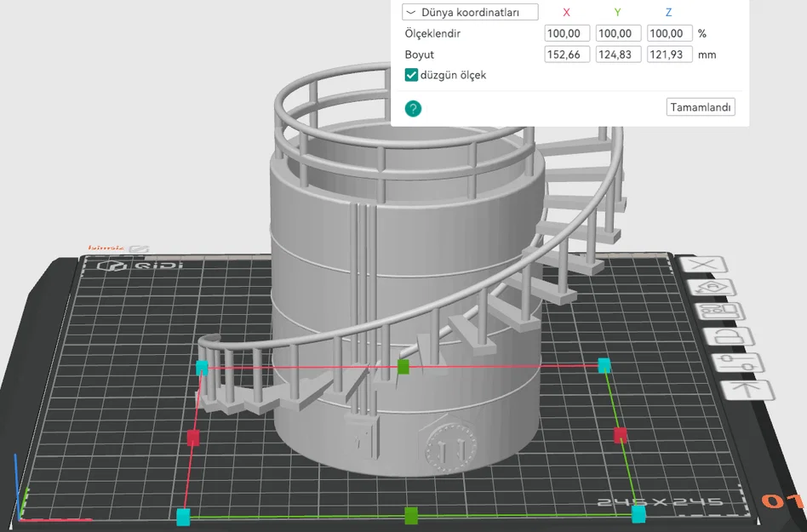Open the Dünya koordinatları dropdown
Screen dimensions: 807x532
click(x=470, y=13)
